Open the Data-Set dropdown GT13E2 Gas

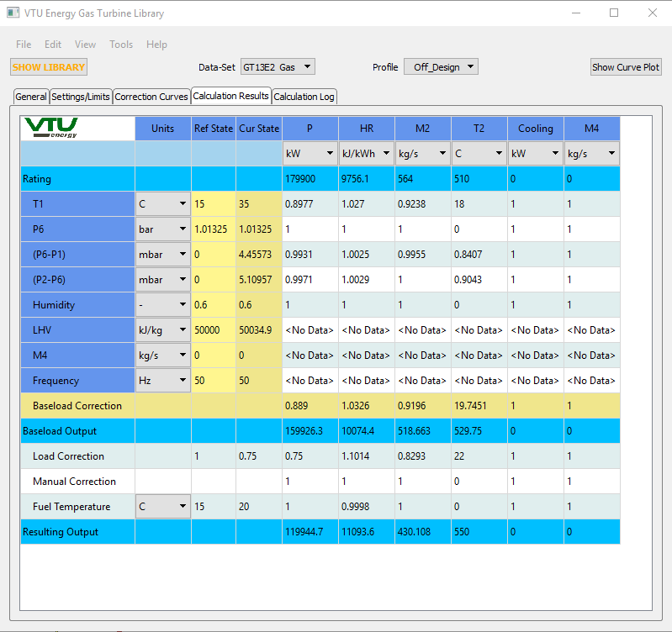point(278,67)
